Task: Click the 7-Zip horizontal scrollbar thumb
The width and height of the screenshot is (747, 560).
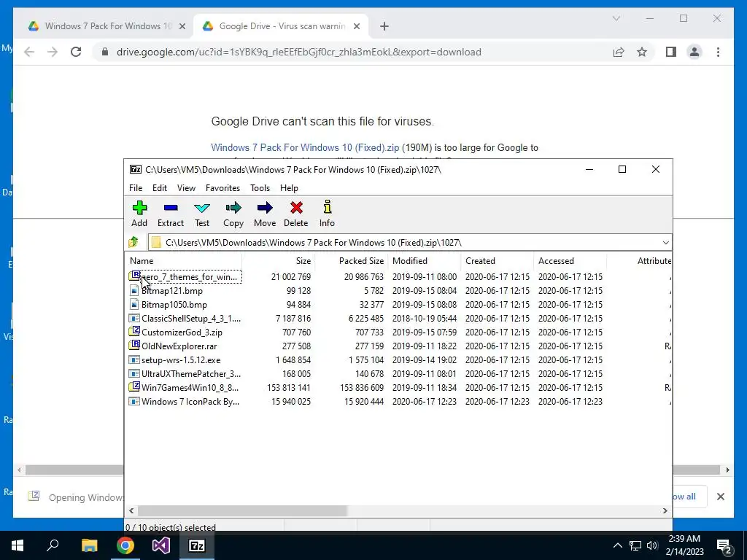Action: pyautogui.click(x=243, y=510)
